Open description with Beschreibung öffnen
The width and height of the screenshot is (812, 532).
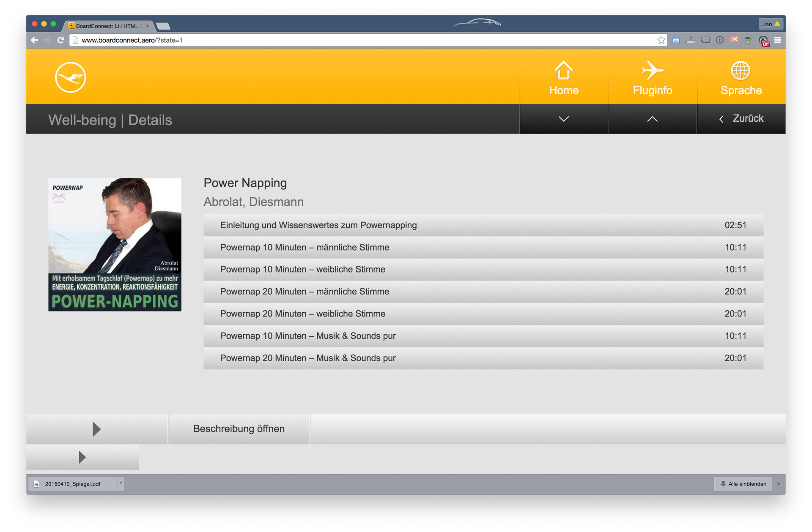coord(239,429)
